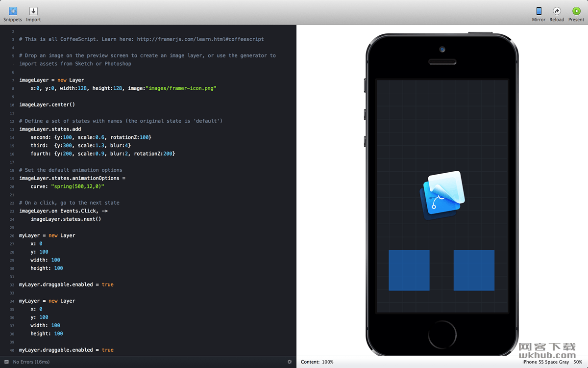Click the curve "spring(500,12,0)" line
This screenshot has height=368, width=588.
tap(68, 186)
